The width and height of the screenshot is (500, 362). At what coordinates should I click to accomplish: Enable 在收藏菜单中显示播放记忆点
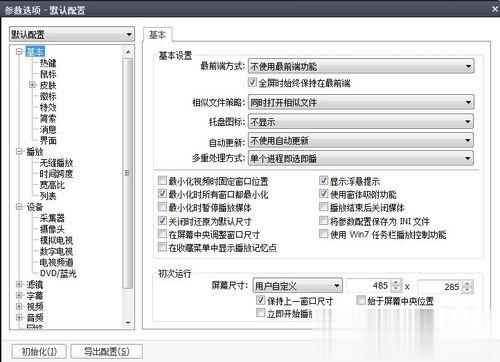point(162,247)
